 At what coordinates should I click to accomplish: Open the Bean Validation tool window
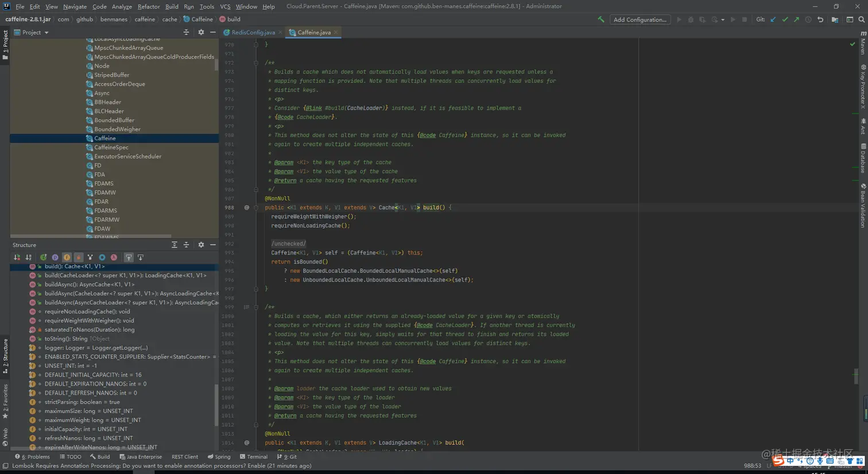click(x=863, y=206)
